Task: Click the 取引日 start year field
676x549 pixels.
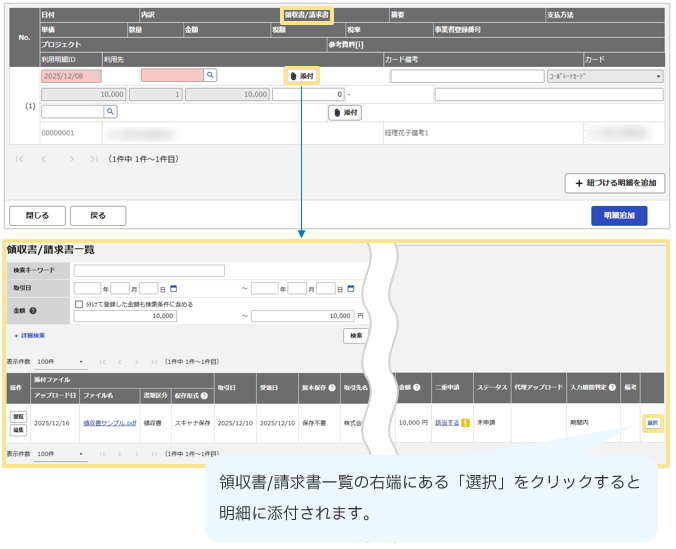Action: (x=88, y=288)
